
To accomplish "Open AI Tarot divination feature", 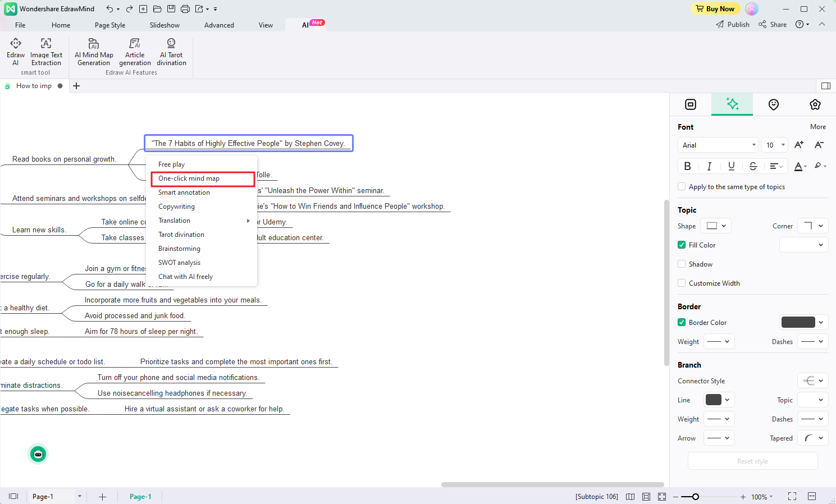I will pos(171,52).
